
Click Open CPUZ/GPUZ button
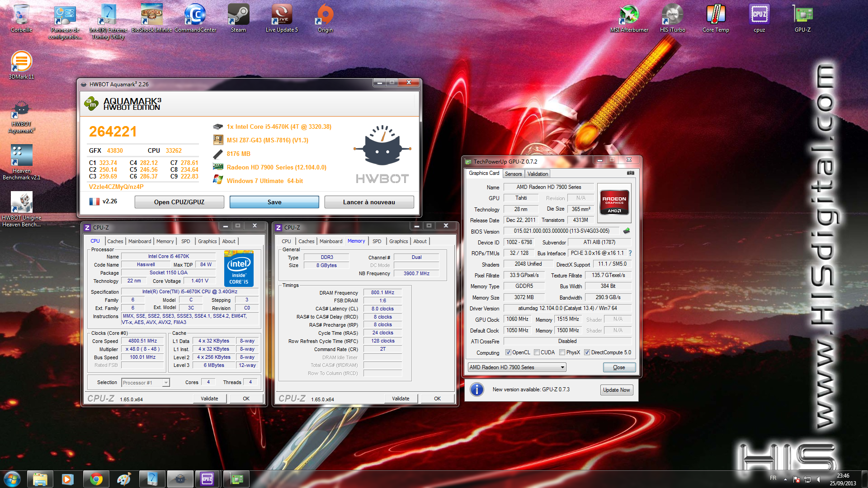[x=179, y=202]
